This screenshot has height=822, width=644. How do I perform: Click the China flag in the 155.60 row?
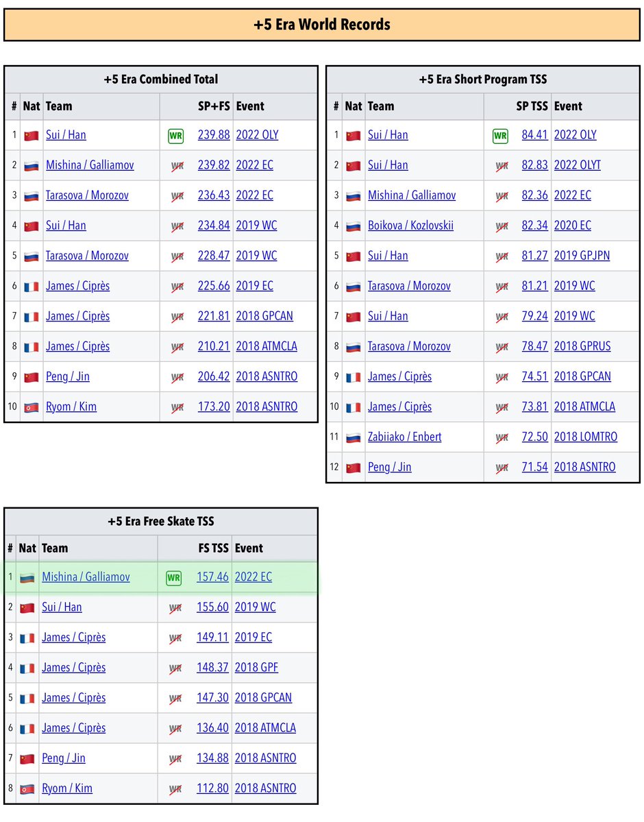(x=27, y=608)
